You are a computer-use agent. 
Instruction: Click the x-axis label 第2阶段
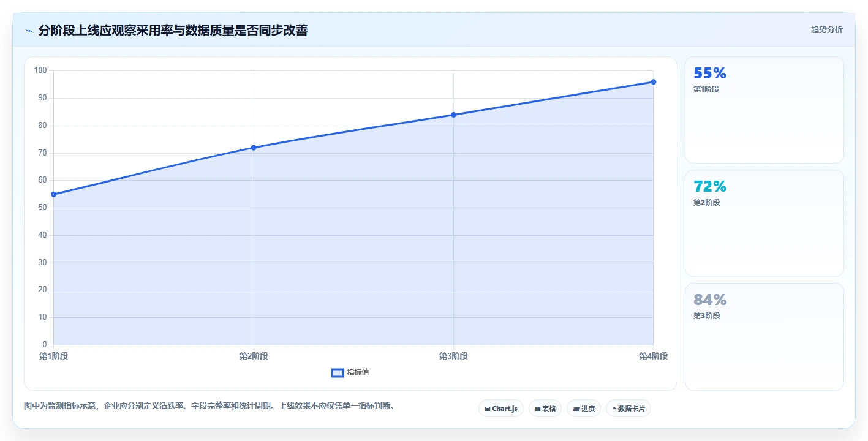254,356
